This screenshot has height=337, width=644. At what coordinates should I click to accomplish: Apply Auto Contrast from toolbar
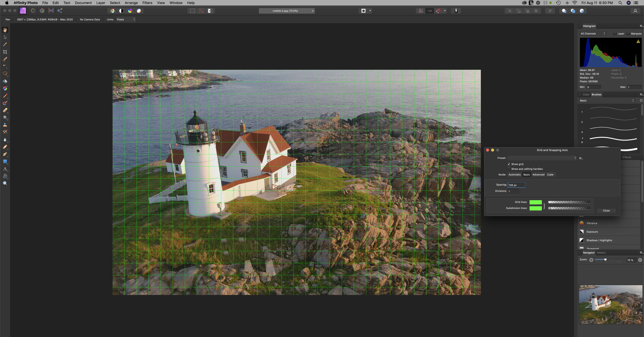[121, 11]
